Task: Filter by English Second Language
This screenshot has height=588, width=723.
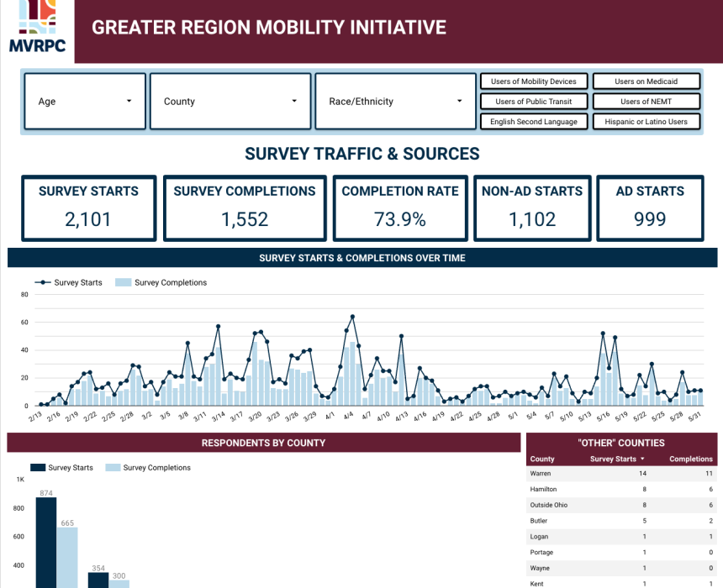Action: click(x=534, y=122)
